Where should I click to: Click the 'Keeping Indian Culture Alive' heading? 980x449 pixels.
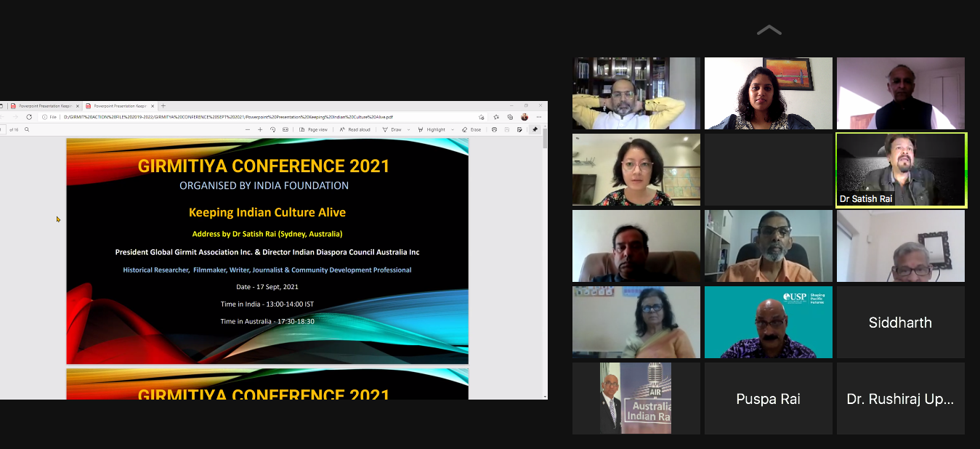pyautogui.click(x=267, y=212)
